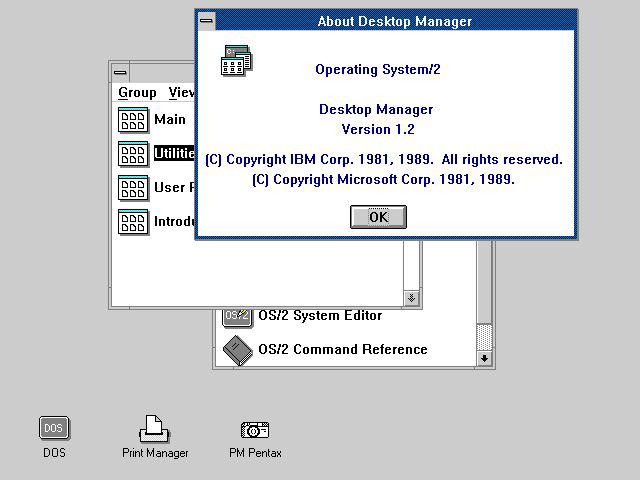Click the Desktop Manager icon in About dialog

[237, 60]
